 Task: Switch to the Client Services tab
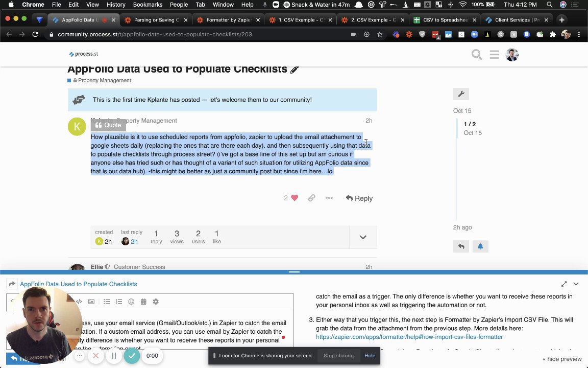pos(517,20)
